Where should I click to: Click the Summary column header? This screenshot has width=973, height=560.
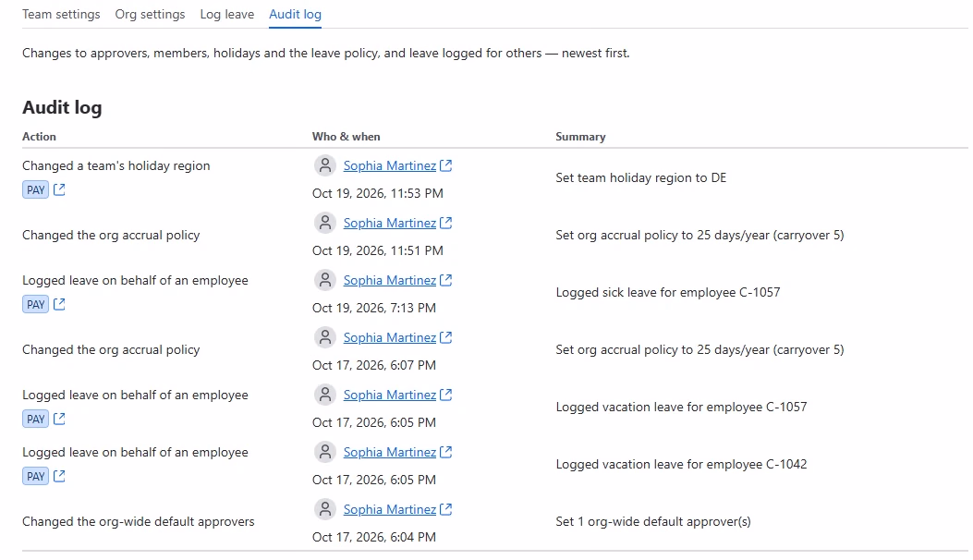click(580, 137)
